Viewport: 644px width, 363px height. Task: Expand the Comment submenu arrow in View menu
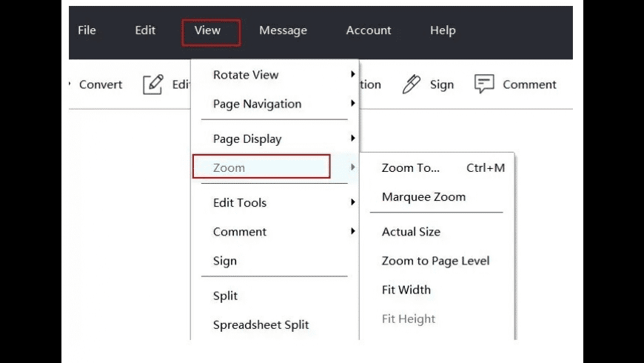click(x=352, y=231)
